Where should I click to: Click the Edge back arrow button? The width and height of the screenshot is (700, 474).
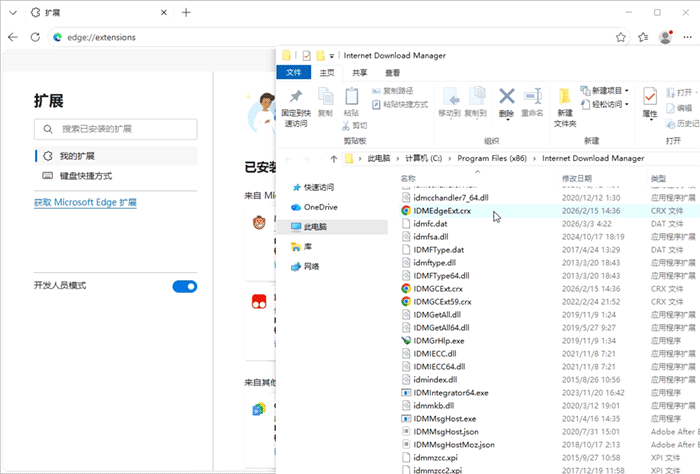(x=13, y=37)
